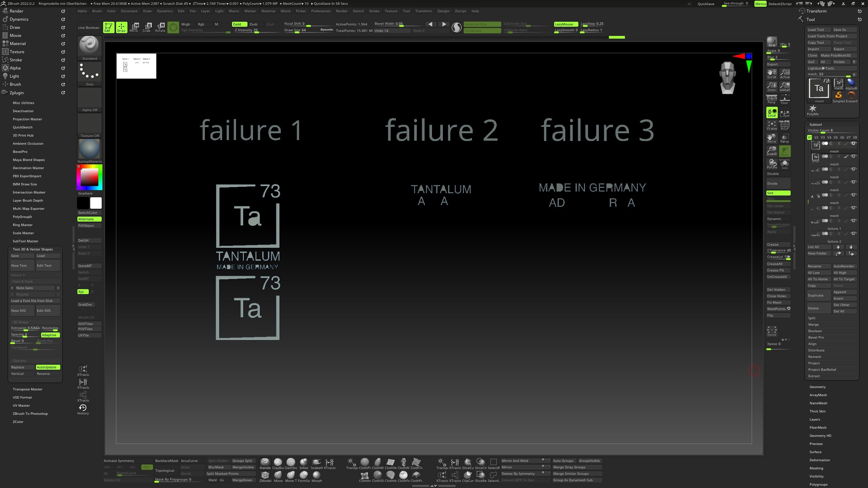This screenshot has height=488, width=868.
Task: Open Ring Master plugin section
Action: tap(23, 225)
